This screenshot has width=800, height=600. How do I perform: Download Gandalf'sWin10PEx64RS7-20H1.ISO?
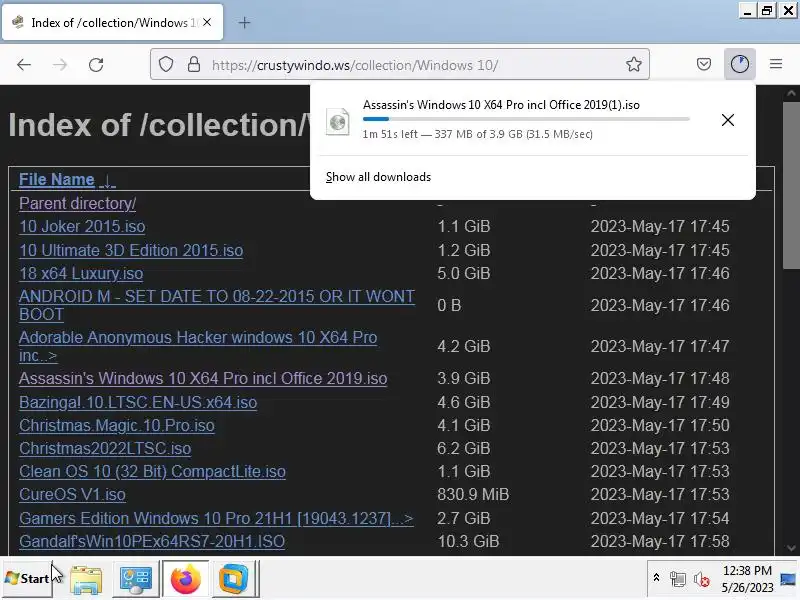coord(152,541)
